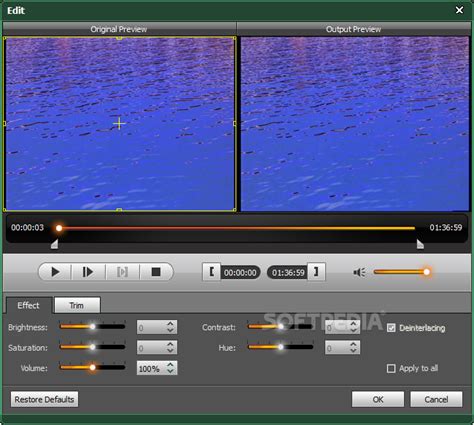This screenshot has height=425, width=474.
Task: Increase Hue value with up arrow
Action: point(353,344)
